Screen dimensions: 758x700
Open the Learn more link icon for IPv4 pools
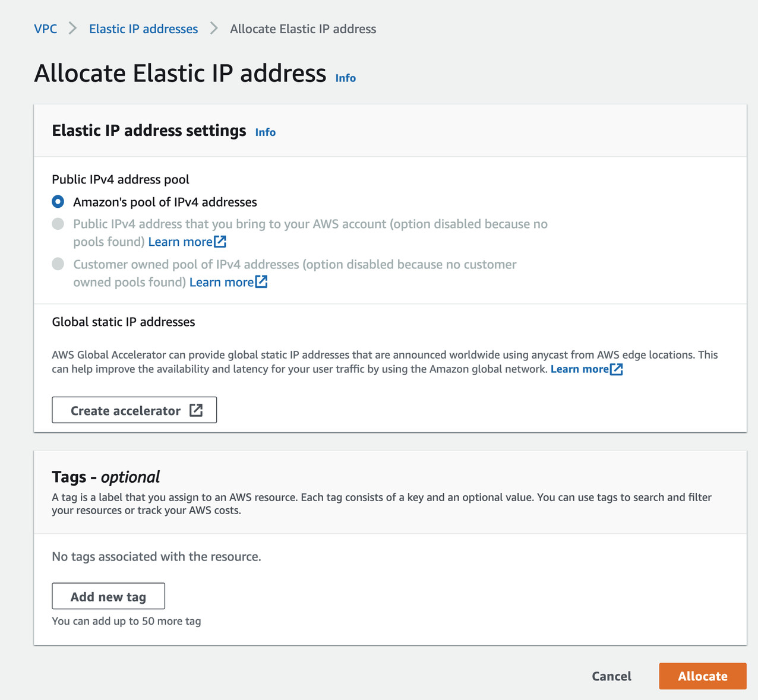[x=219, y=241]
